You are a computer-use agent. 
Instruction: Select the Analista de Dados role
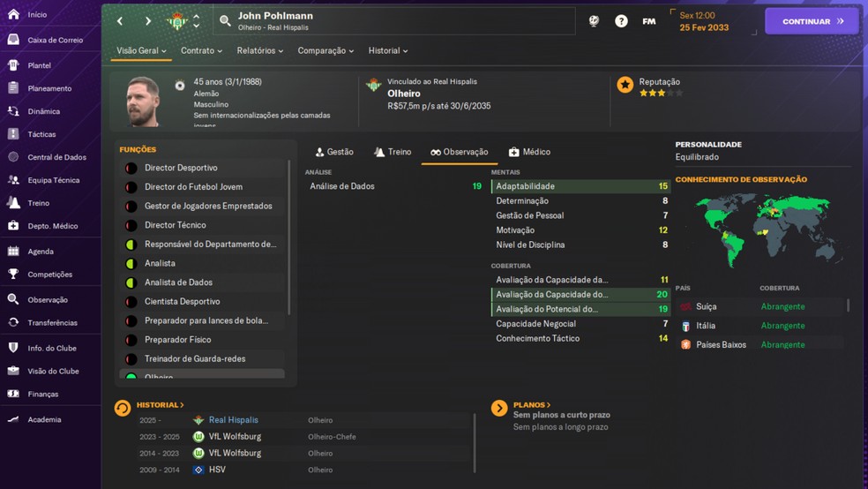tap(178, 282)
